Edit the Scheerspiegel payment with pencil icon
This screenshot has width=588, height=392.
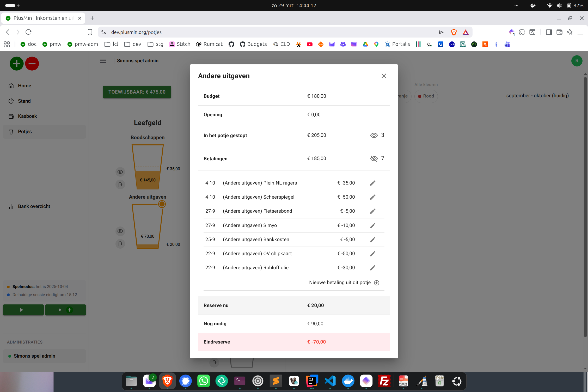pyautogui.click(x=373, y=197)
